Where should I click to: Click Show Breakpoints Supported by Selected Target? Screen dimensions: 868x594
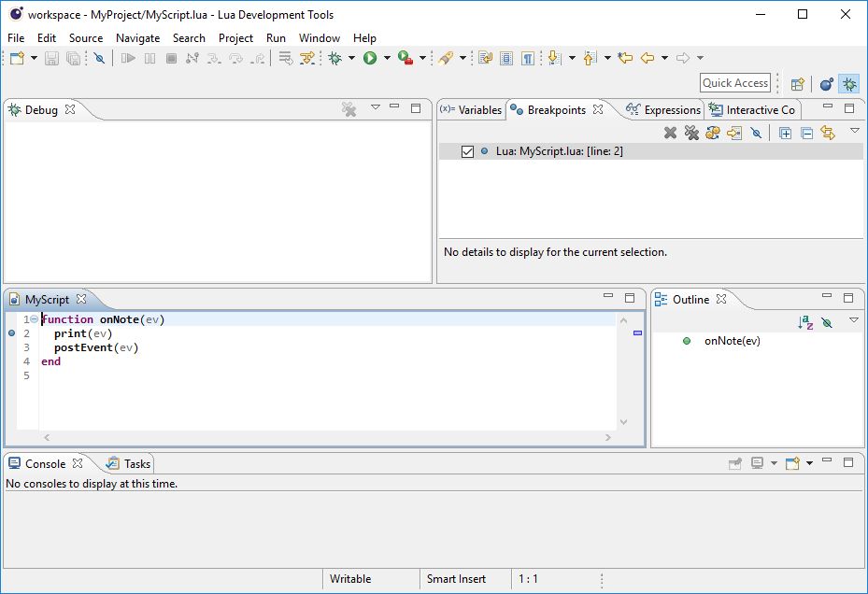(x=713, y=133)
